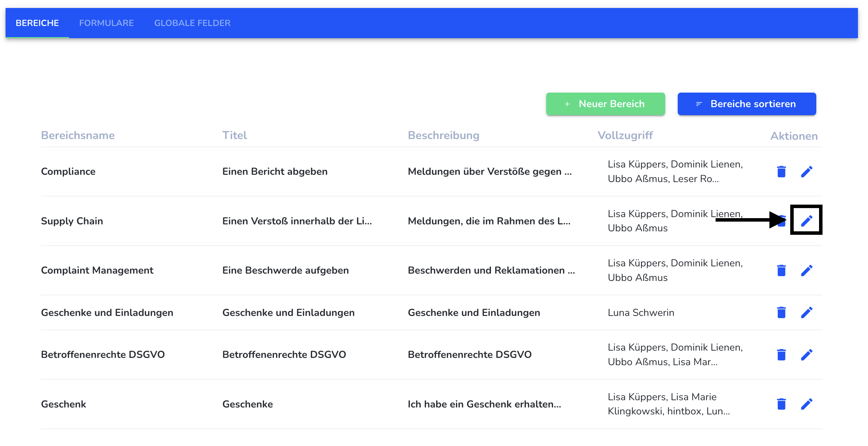Click Vollzugriff text ending 'Leser Ro...'
The width and height of the screenshot is (868, 446).
point(675,172)
